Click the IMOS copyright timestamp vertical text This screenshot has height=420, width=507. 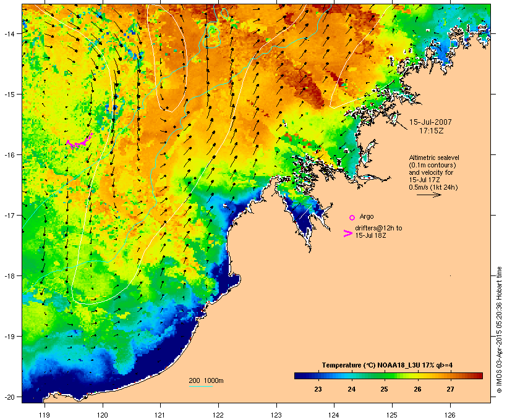coord(499,330)
